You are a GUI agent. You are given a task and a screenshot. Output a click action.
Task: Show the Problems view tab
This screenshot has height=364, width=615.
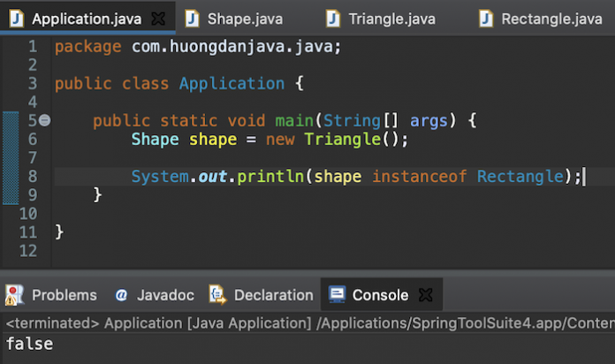64,295
